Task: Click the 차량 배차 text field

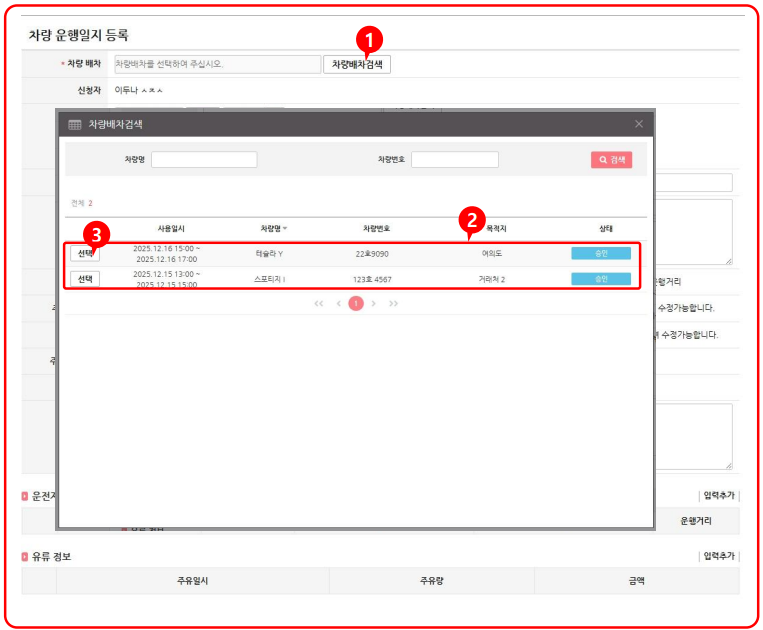Action: (217, 64)
